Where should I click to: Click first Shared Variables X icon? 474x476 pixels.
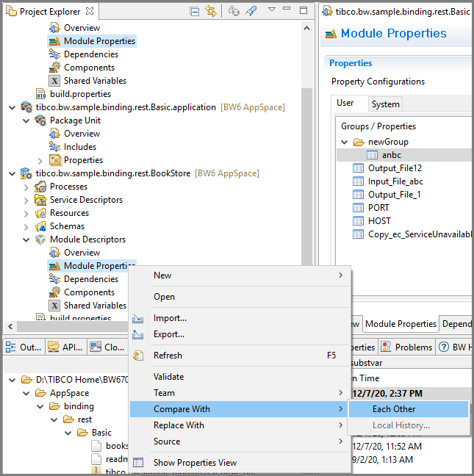coord(54,81)
